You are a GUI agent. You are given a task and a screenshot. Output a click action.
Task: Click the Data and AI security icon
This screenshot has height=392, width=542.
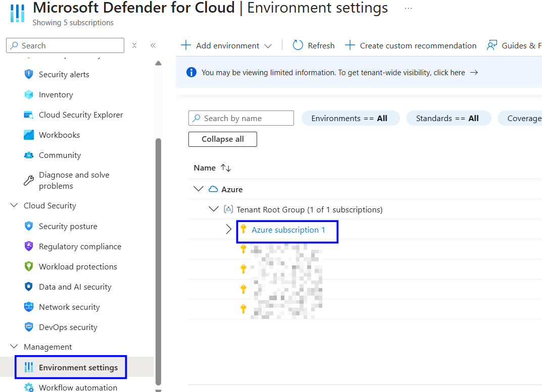point(29,287)
